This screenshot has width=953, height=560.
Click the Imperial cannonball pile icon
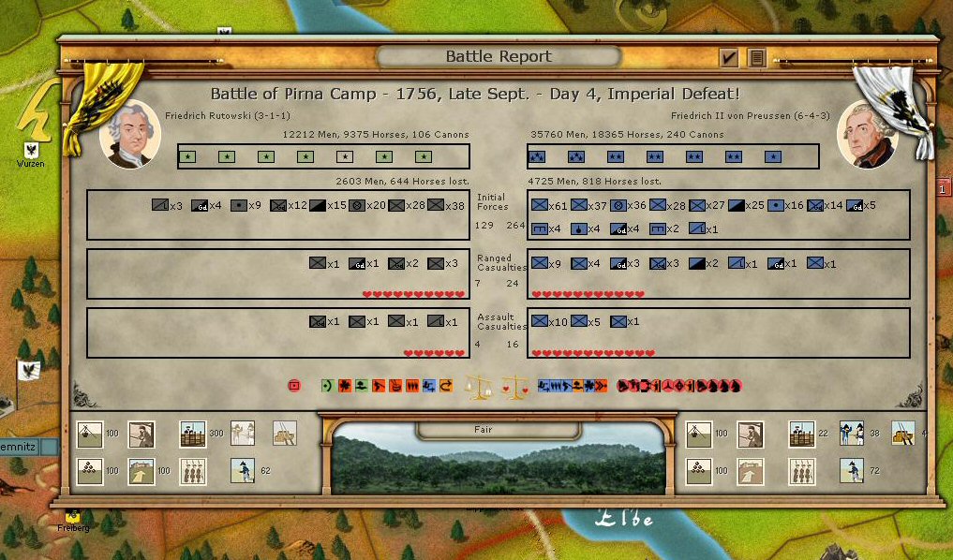pos(90,470)
